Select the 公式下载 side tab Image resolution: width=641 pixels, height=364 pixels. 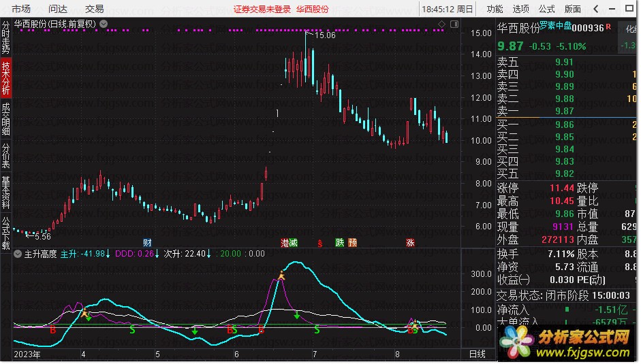tap(5, 233)
